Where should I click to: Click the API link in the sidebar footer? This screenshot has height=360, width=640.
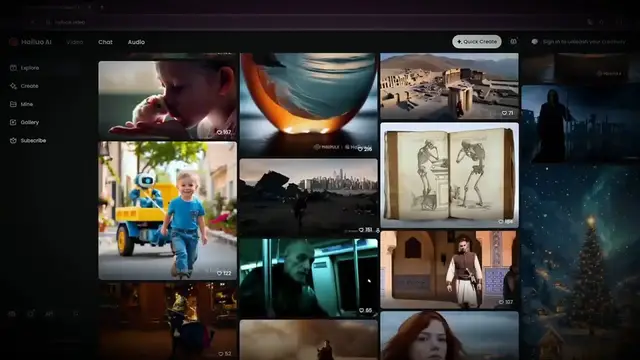[49, 313]
